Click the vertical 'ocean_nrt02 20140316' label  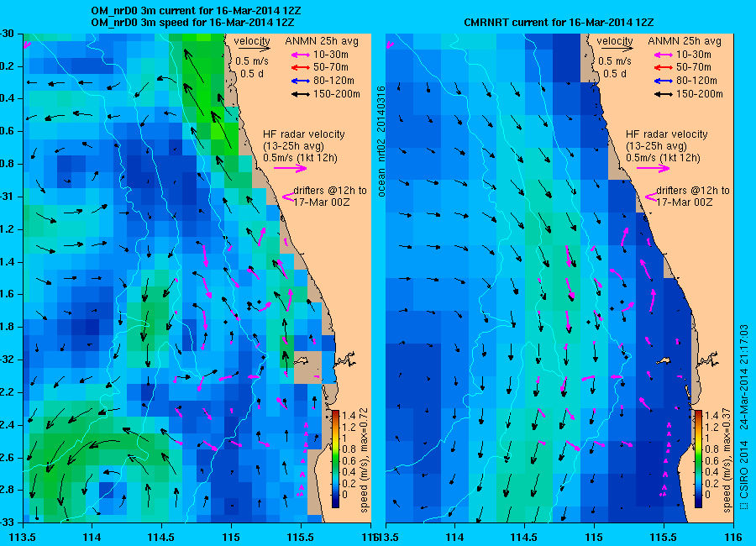pyautogui.click(x=381, y=141)
